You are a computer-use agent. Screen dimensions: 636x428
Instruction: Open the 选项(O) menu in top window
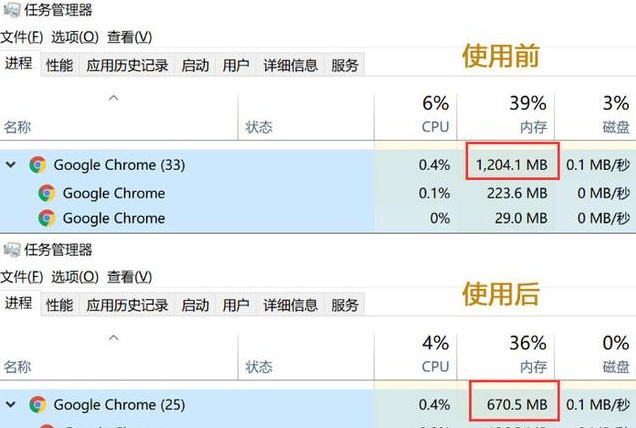click(x=75, y=37)
